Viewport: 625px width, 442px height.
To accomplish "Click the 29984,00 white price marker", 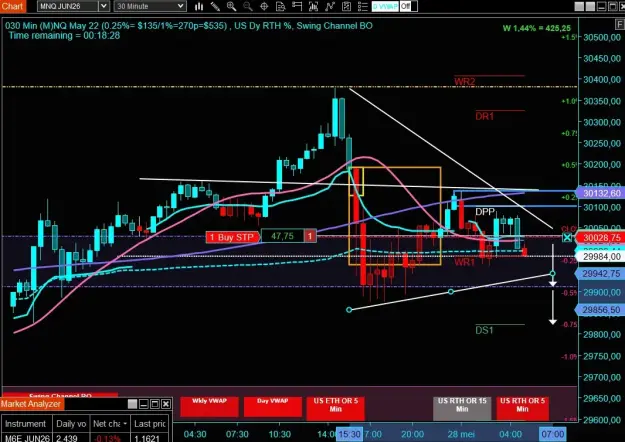I will pyautogui.click(x=601, y=257).
